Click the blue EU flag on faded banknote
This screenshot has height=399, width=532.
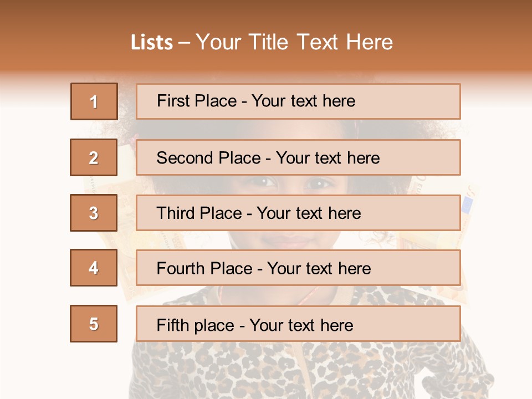[x=467, y=206]
